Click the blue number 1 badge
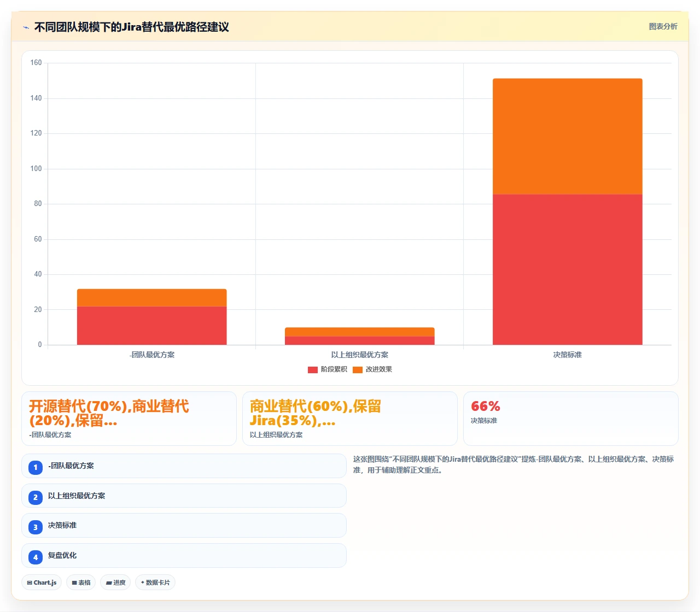The height and width of the screenshot is (612, 700). click(36, 467)
